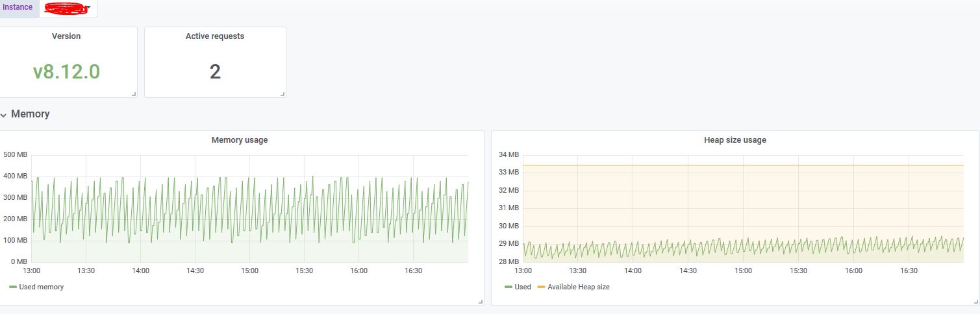Open the Version panel title menu
Screen dimensions: 980x314
(66, 36)
